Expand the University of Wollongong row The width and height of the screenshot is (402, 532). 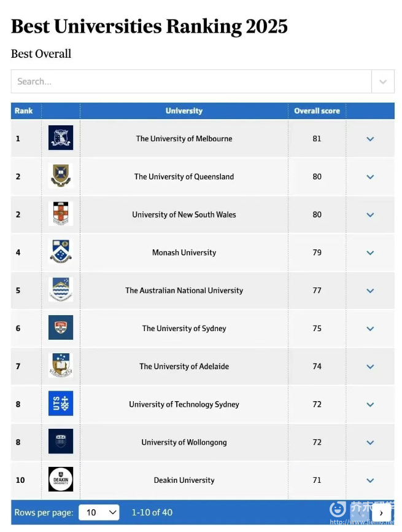[370, 442]
